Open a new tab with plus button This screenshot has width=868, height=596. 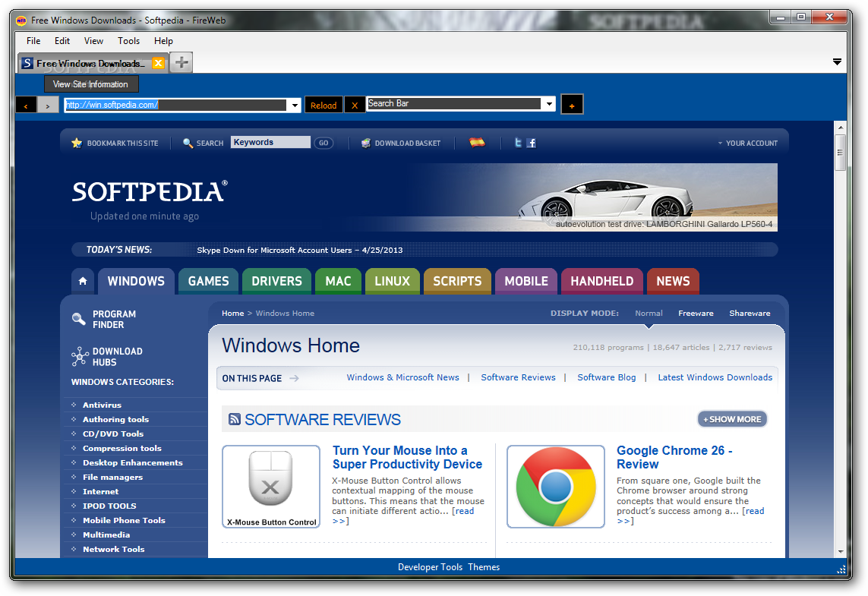pyautogui.click(x=181, y=62)
